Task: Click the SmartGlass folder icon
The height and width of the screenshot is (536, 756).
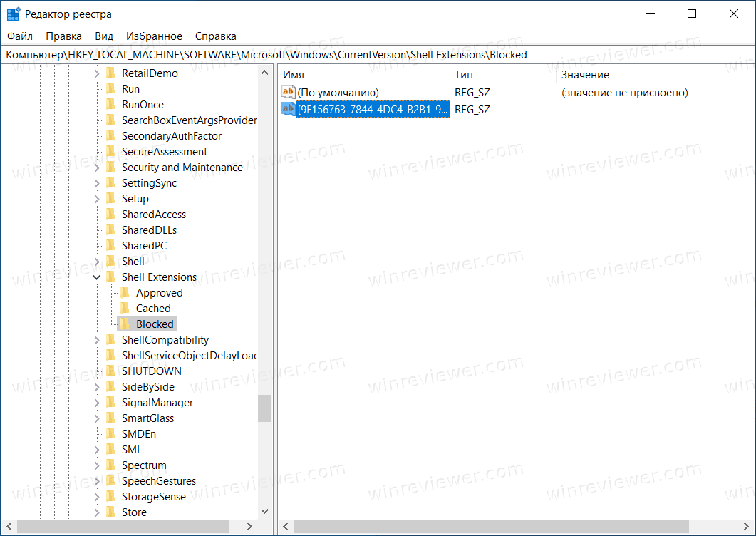Action: 111,418
